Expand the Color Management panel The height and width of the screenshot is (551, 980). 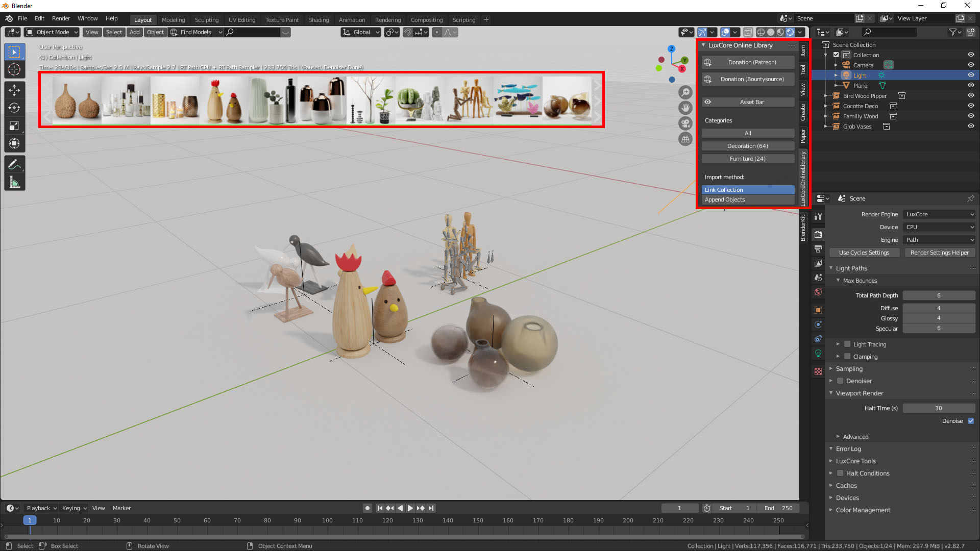(863, 510)
